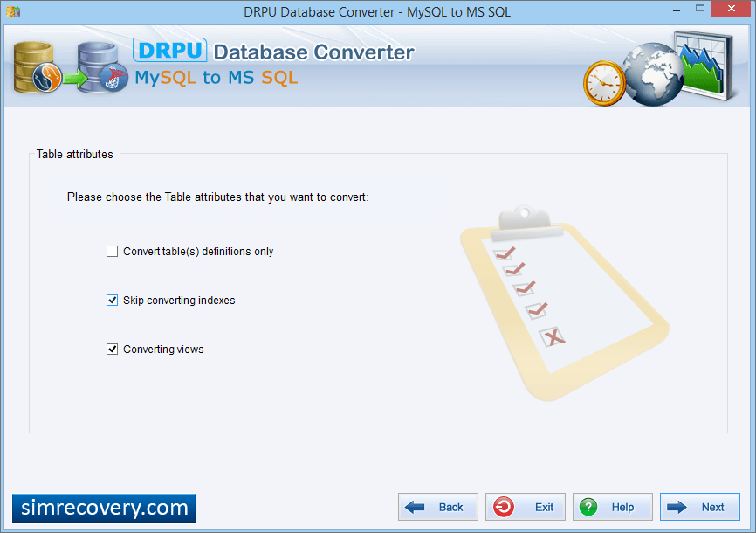
Task: Toggle the 'Converting views' checkbox
Action: pyautogui.click(x=112, y=349)
